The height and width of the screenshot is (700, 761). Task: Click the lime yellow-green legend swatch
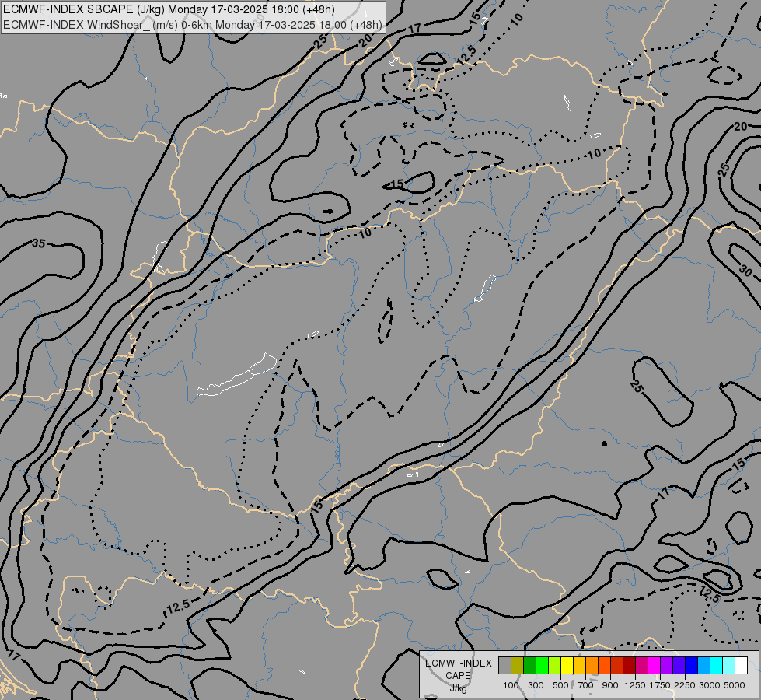[x=554, y=666]
